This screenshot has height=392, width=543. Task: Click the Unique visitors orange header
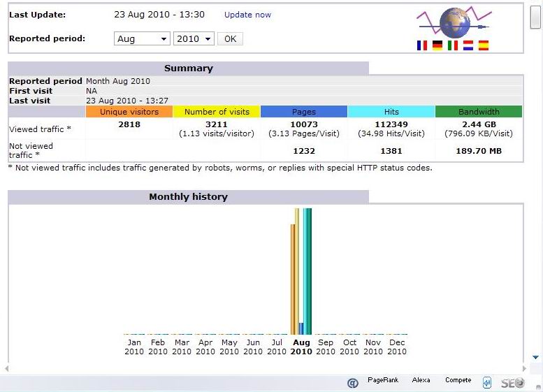point(129,112)
